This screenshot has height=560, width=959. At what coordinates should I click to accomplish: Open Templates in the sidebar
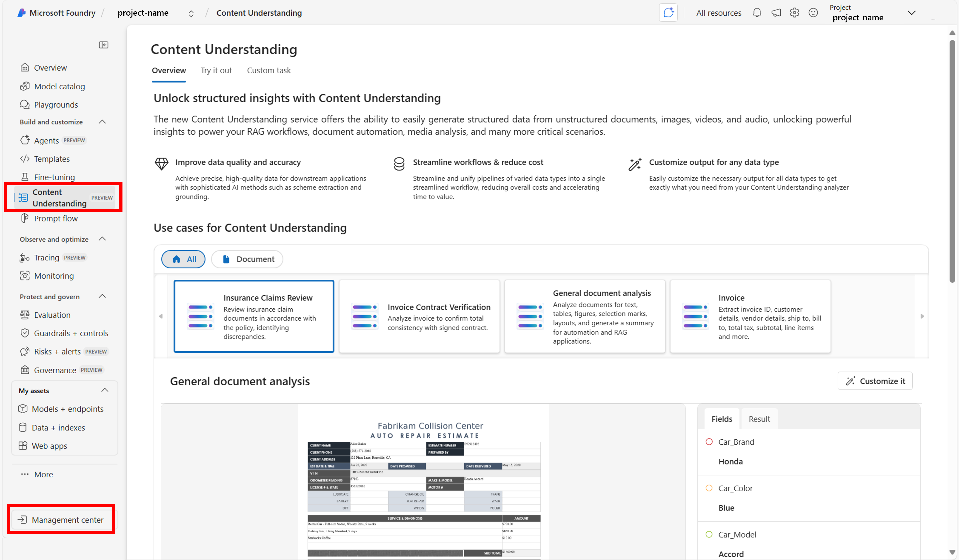click(x=45, y=159)
